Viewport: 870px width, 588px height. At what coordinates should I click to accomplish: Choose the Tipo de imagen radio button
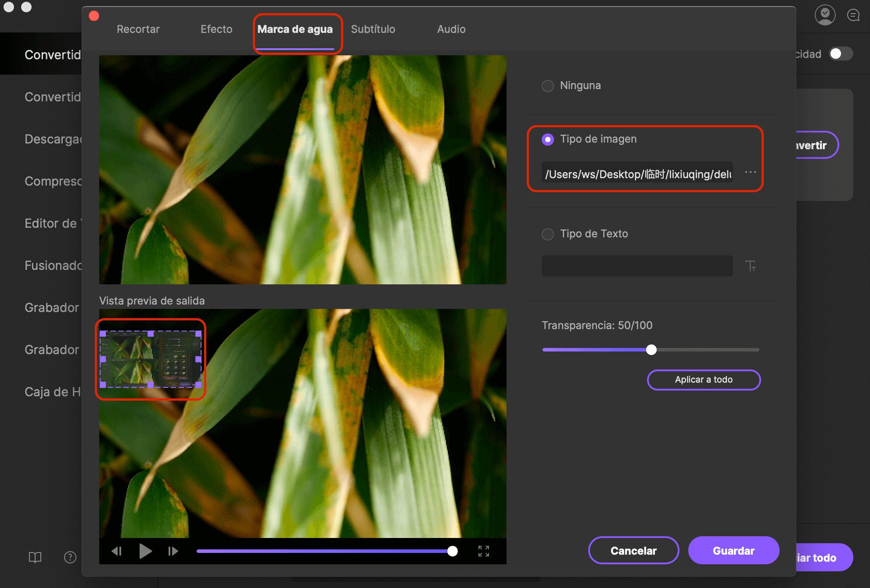point(548,139)
